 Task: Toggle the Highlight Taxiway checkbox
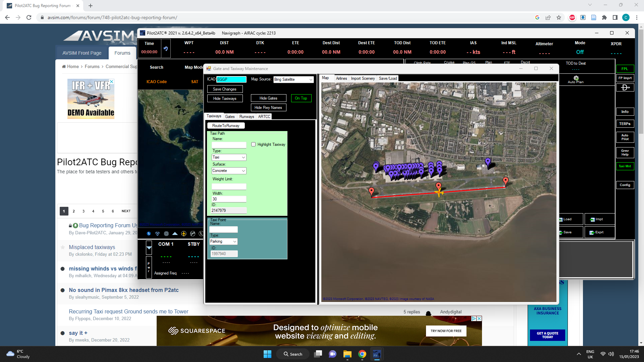[254, 144]
